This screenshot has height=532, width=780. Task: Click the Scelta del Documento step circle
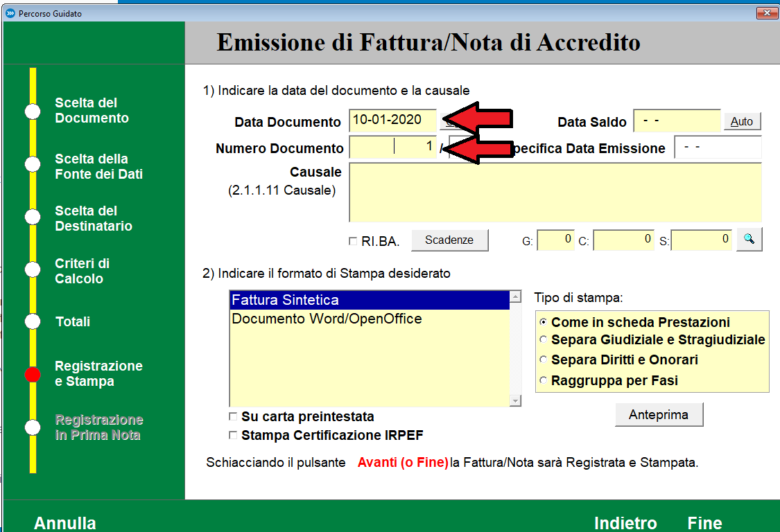coord(33,112)
